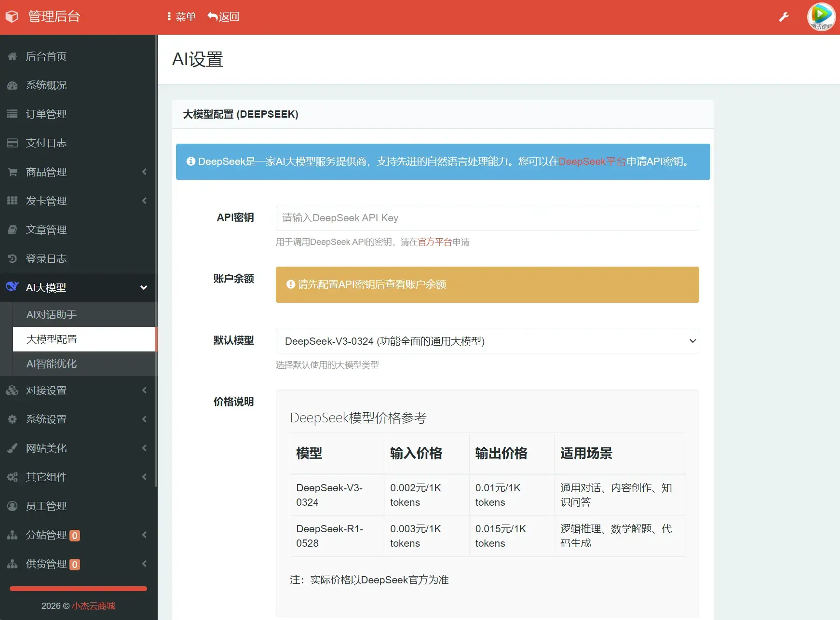Screen dimensions: 840x620
Task: Open the 默认模型 model dropdown
Action: tap(487, 341)
